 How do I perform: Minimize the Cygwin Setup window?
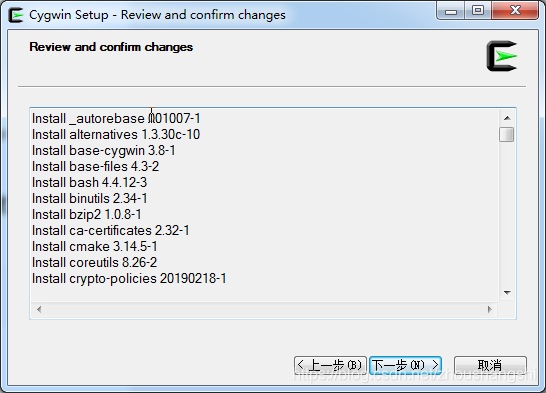coord(451,10)
